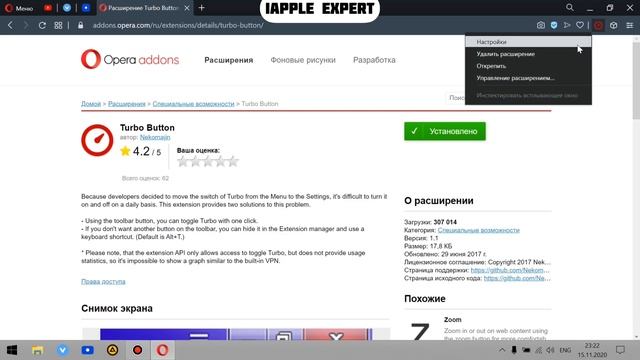Switch to the pinned blue square tab
This screenshot has width=640, height=360.
coord(86,8)
